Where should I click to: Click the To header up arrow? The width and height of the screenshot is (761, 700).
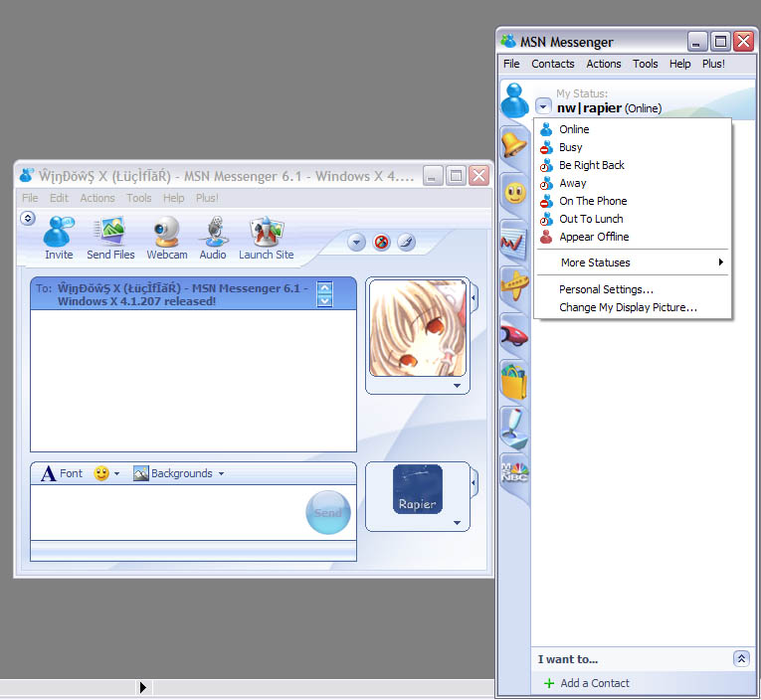pyautogui.click(x=324, y=288)
